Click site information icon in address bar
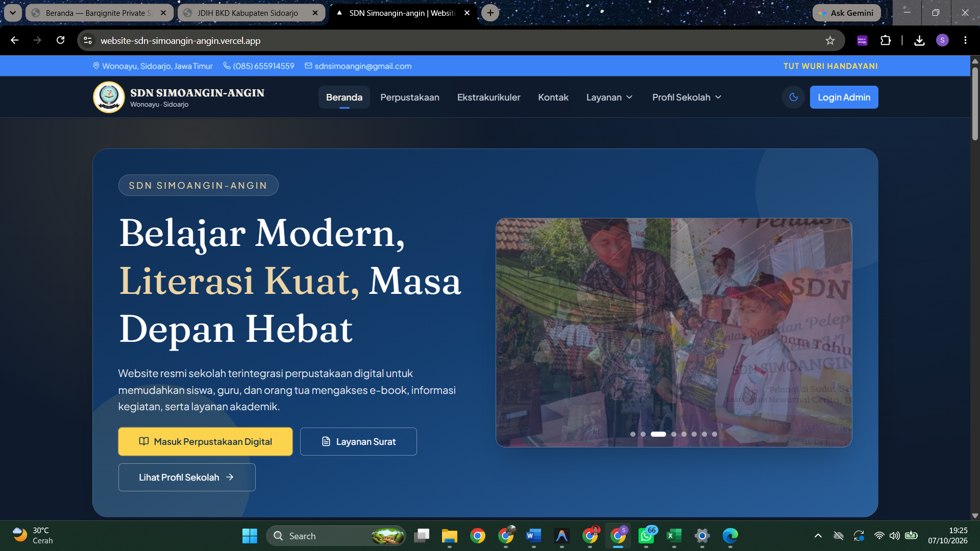Image resolution: width=980 pixels, height=551 pixels. tap(88, 40)
